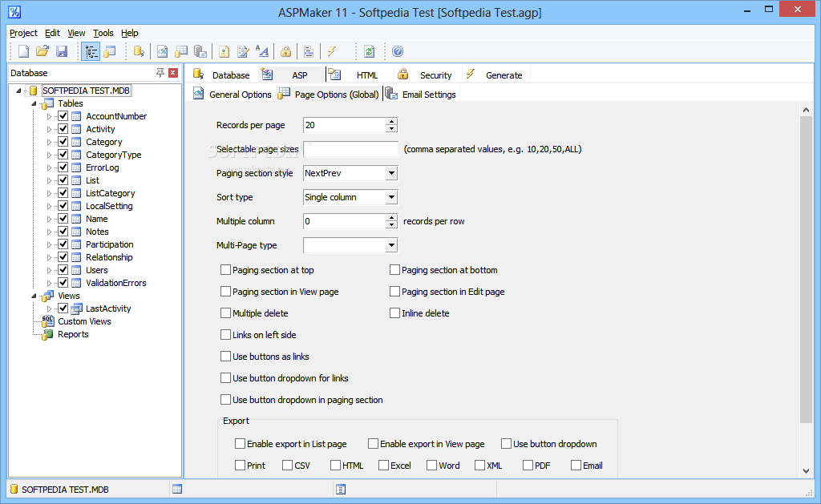This screenshot has width=821, height=504.
Task: Click the status bar table icon
Action: click(x=177, y=490)
